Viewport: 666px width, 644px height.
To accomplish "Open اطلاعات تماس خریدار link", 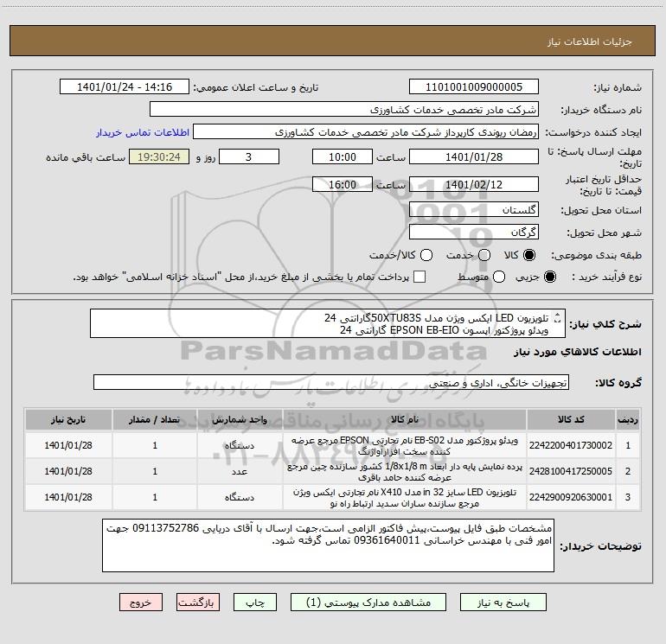I will (x=143, y=132).
